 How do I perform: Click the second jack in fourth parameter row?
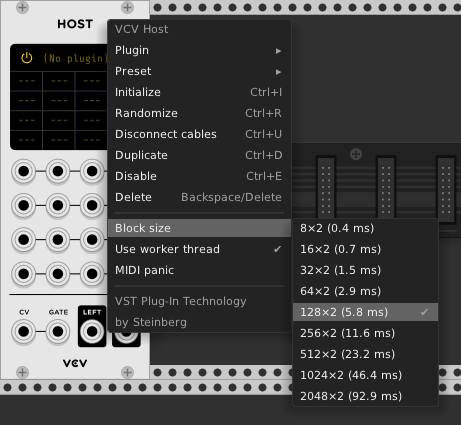click(58, 274)
